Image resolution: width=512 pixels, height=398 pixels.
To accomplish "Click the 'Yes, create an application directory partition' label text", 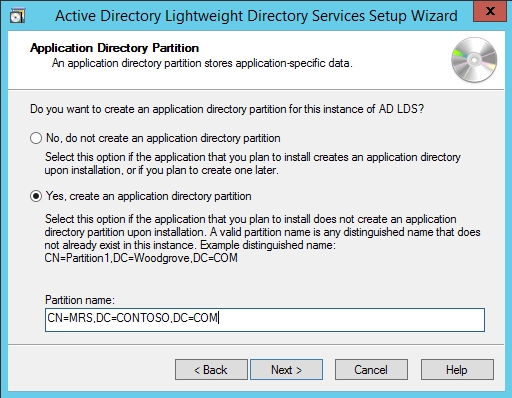I will click(x=149, y=196).
